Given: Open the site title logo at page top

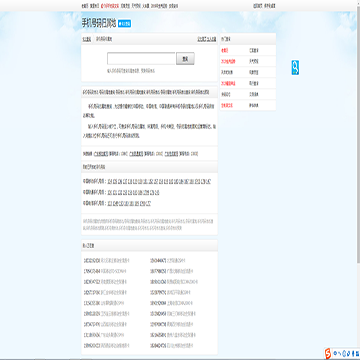Looking at the screenshot, I should pyautogui.click(x=99, y=23).
